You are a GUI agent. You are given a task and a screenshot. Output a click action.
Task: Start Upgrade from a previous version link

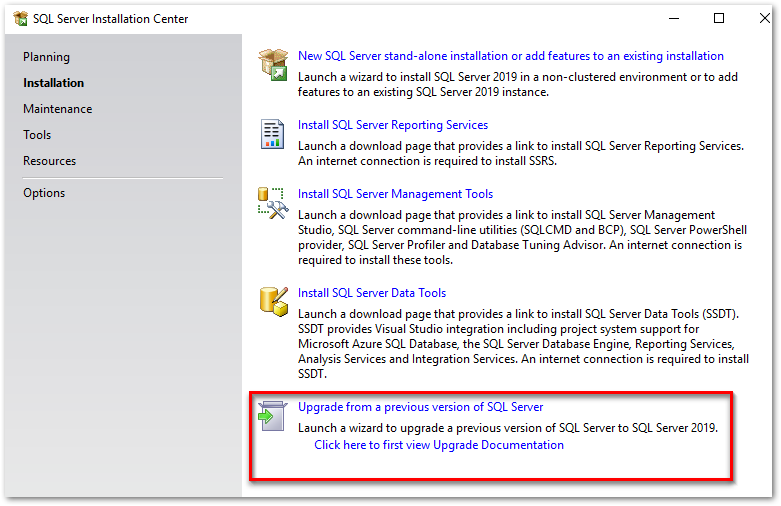420,407
